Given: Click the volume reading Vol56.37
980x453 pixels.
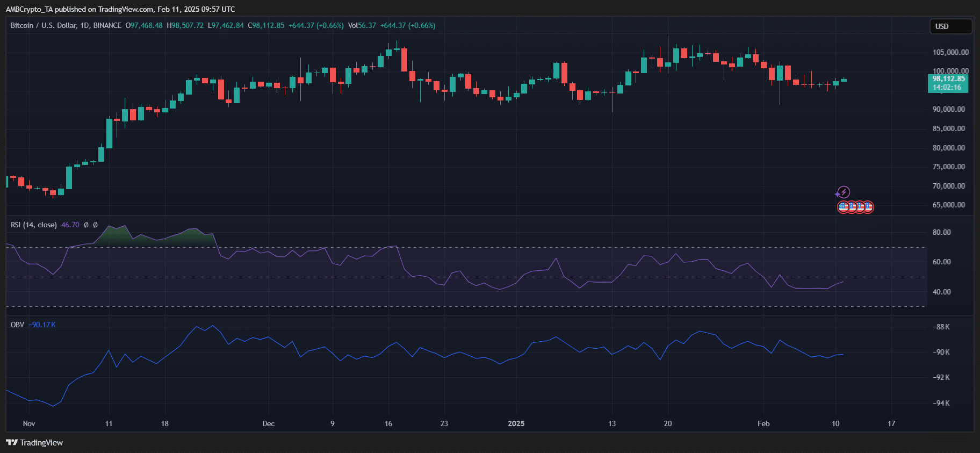Looking at the screenshot, I should pos(362,25).
